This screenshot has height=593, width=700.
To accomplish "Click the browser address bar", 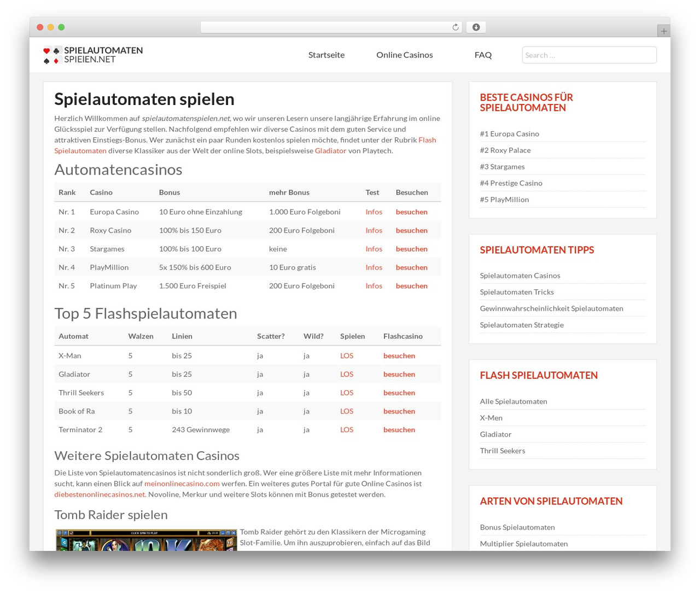I will [x=331, y=27].
